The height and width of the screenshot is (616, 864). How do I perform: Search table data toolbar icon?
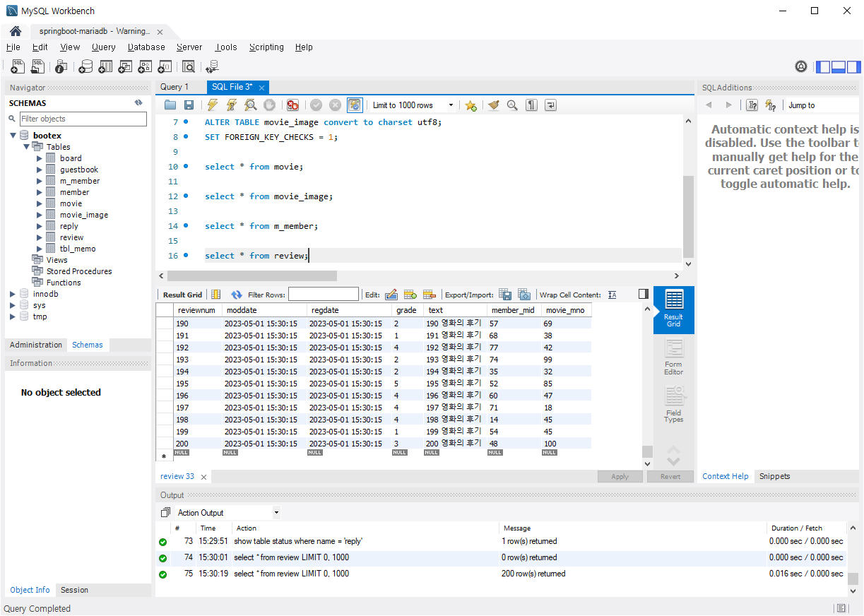click(189, 66)
